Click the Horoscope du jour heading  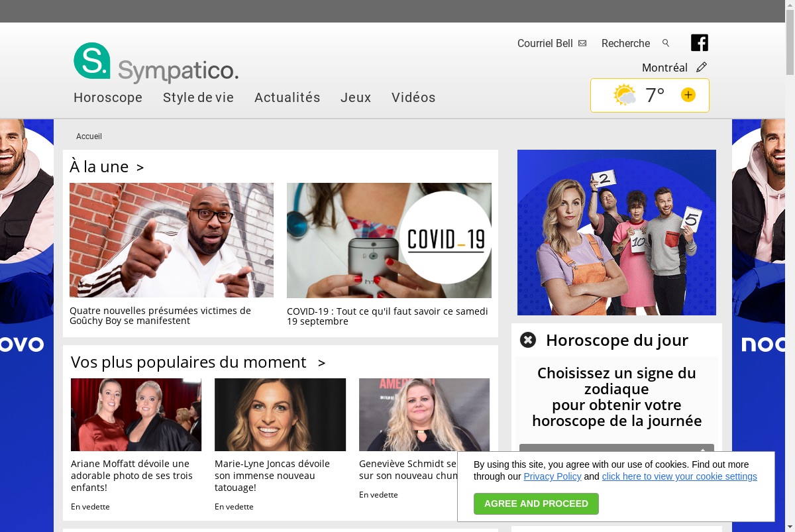tap(617, 341)
